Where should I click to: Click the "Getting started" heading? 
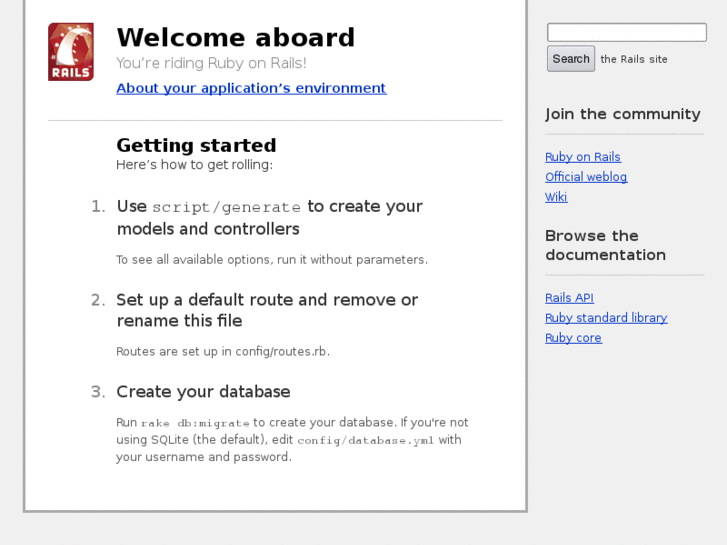[x=196, y=146]
